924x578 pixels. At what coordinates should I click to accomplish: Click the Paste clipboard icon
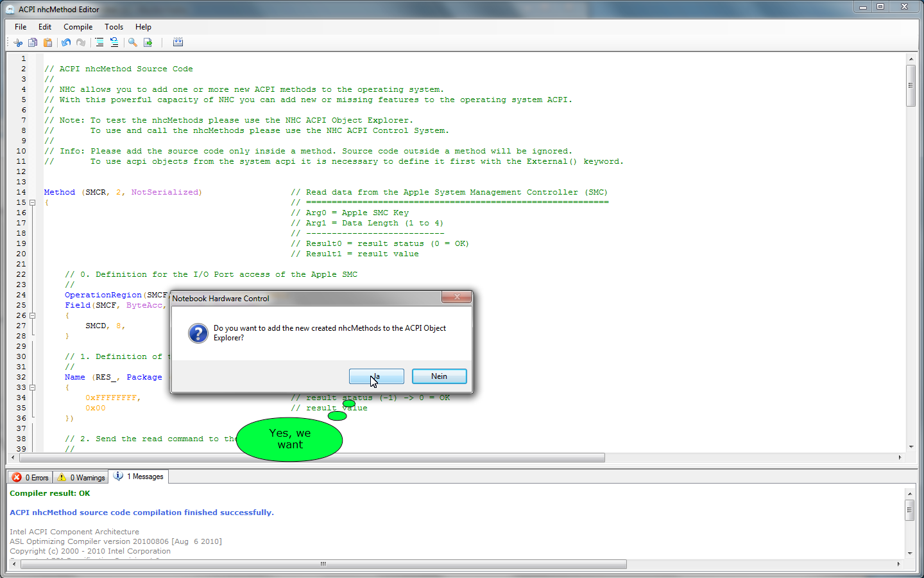47,42
